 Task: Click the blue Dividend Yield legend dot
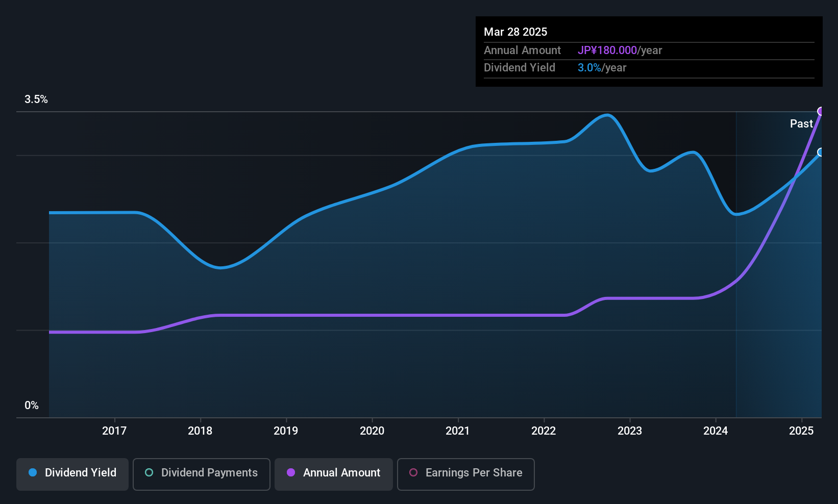tap(33, 473)
